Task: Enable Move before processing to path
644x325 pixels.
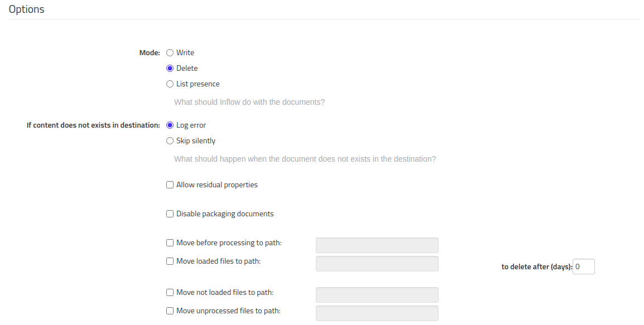Action: click(x=170, y=242)
